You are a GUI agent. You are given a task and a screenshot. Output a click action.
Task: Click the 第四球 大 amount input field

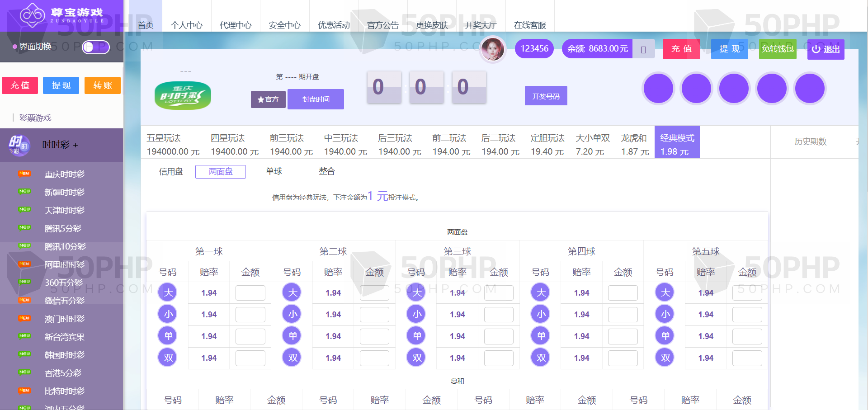point(623,293)
